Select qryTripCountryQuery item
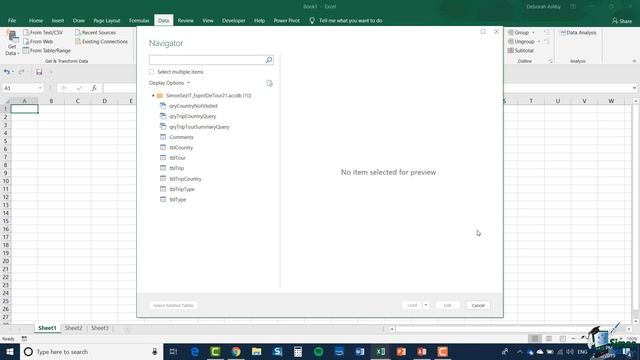The width and height of the screenshot is (640, 360). (193, 116)
